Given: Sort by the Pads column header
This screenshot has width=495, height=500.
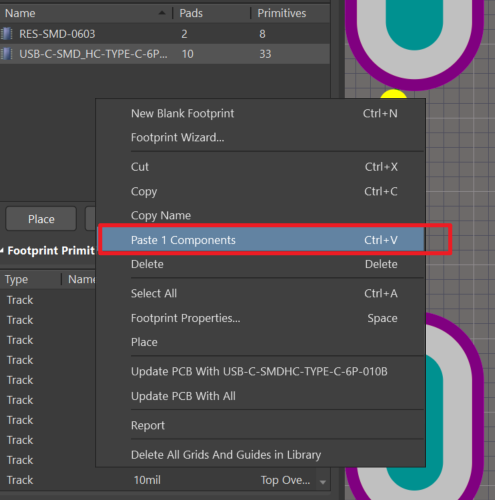Looking at the screenshot, I should pos(211,13).
